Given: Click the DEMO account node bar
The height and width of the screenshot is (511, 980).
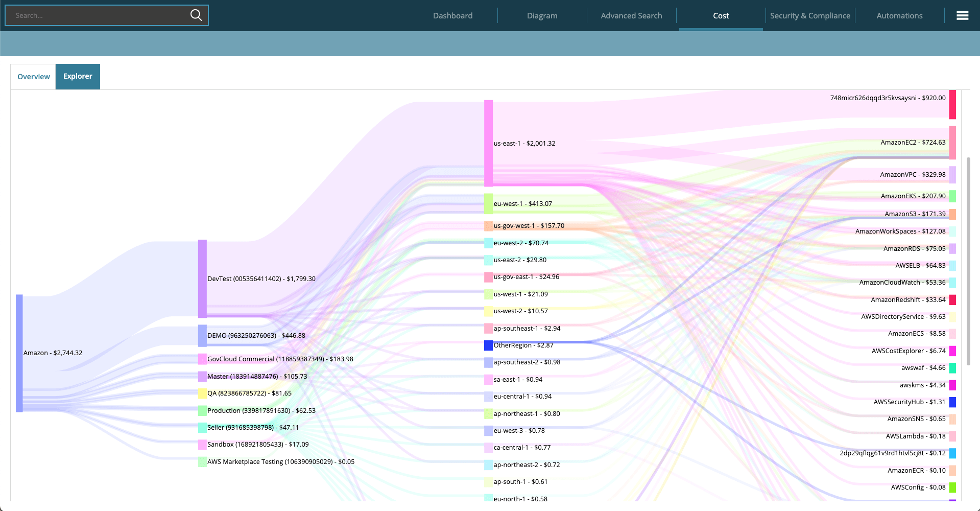Looking at the screenshot, I should (202, 336).
